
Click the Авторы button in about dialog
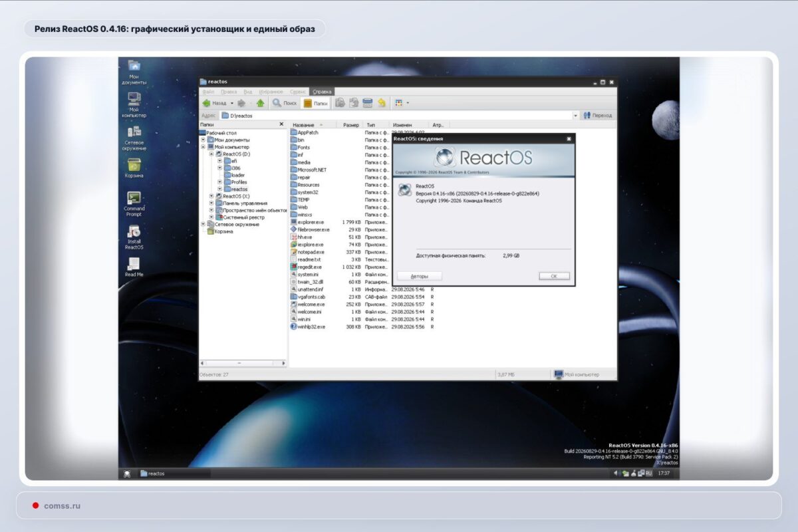[x=420, y=276]
